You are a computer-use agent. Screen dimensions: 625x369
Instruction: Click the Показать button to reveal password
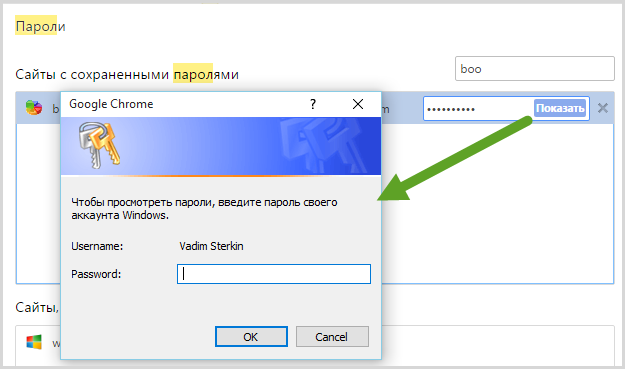pyautogui.click(x=560, y=108)
